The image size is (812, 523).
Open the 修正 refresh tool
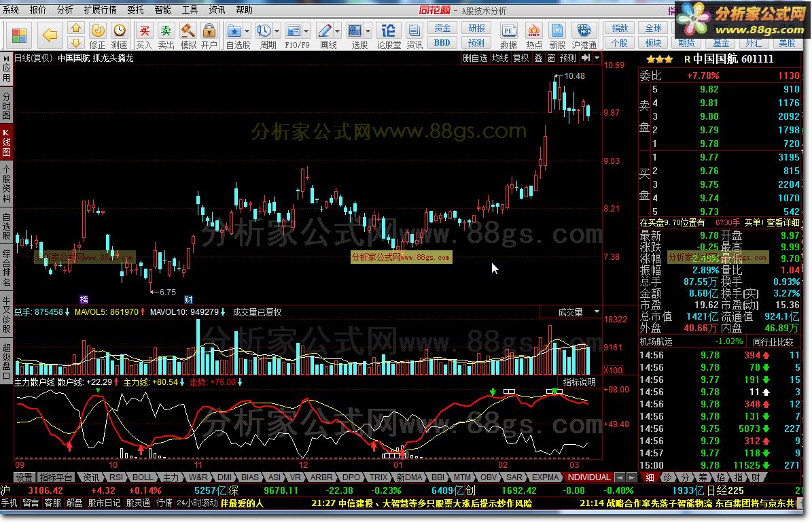tap(97, 36)
